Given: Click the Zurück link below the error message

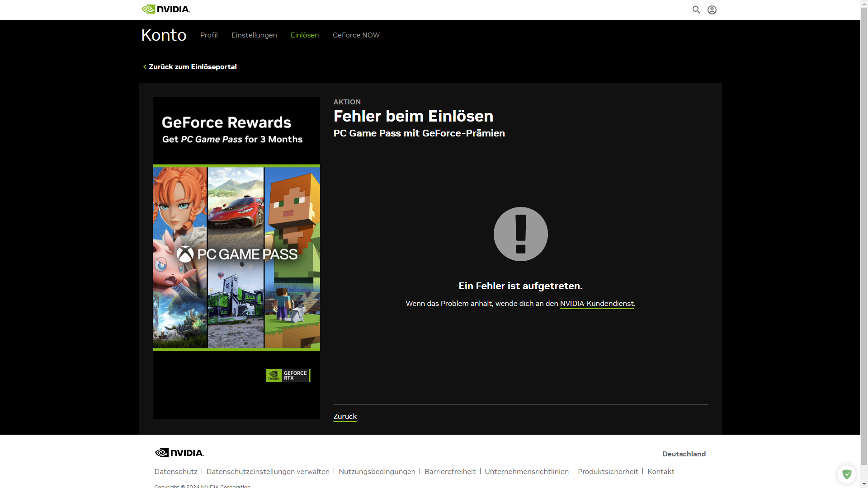Looking at the screenshot, I should (x=344, y=416).
